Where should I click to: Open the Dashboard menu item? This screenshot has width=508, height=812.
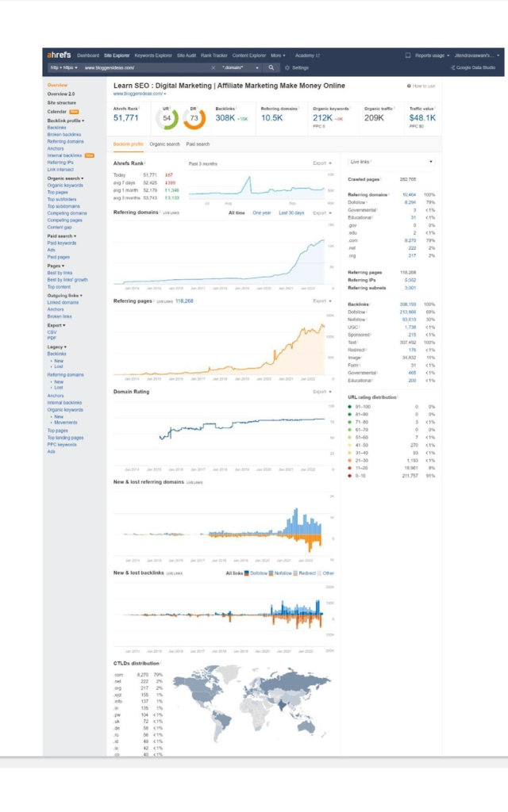(x=88, y=56)
